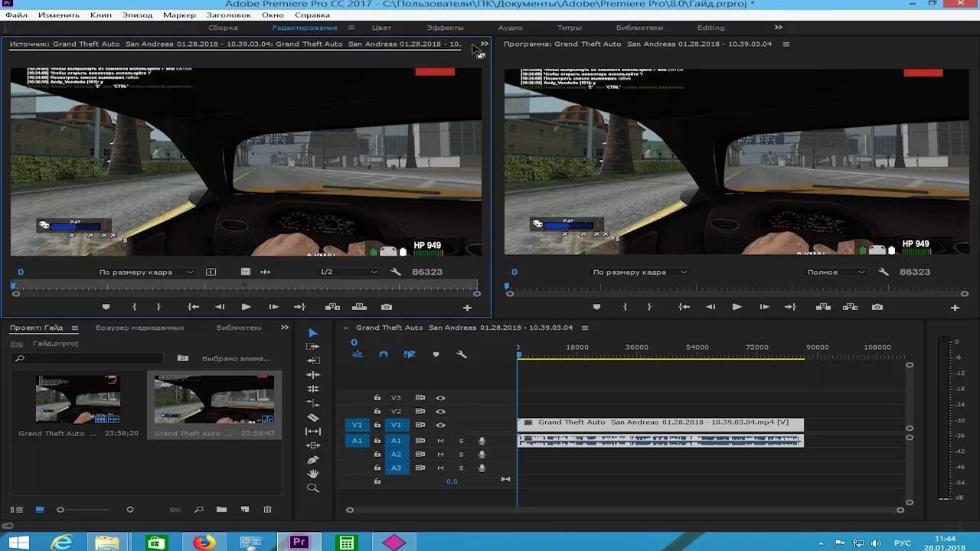
Task: Add marker in Source monitor
Action: [x=106, y=307]
